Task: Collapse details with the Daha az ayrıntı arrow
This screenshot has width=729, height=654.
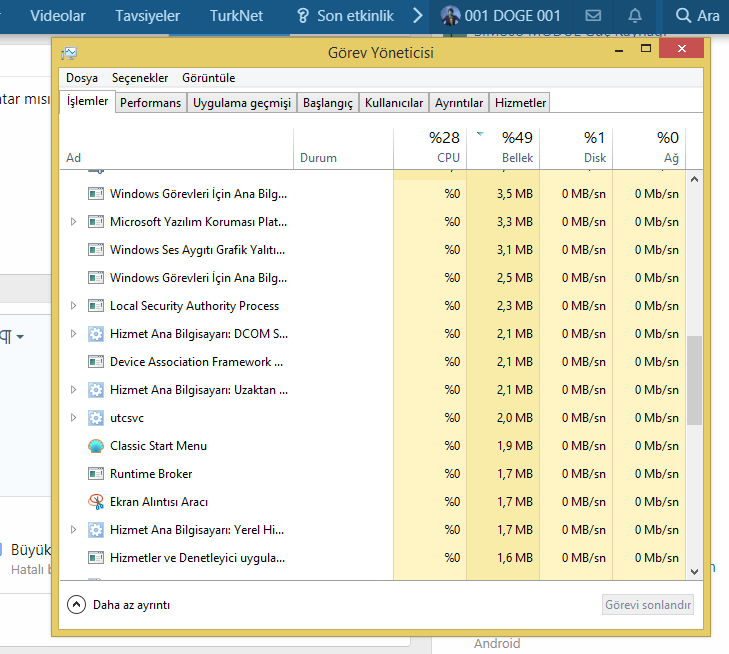Action: 76,605
